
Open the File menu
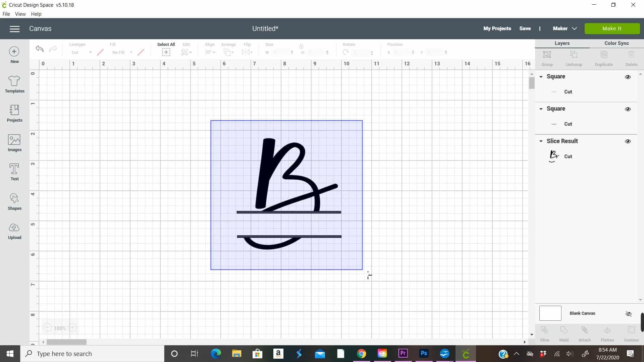point(6,14)
